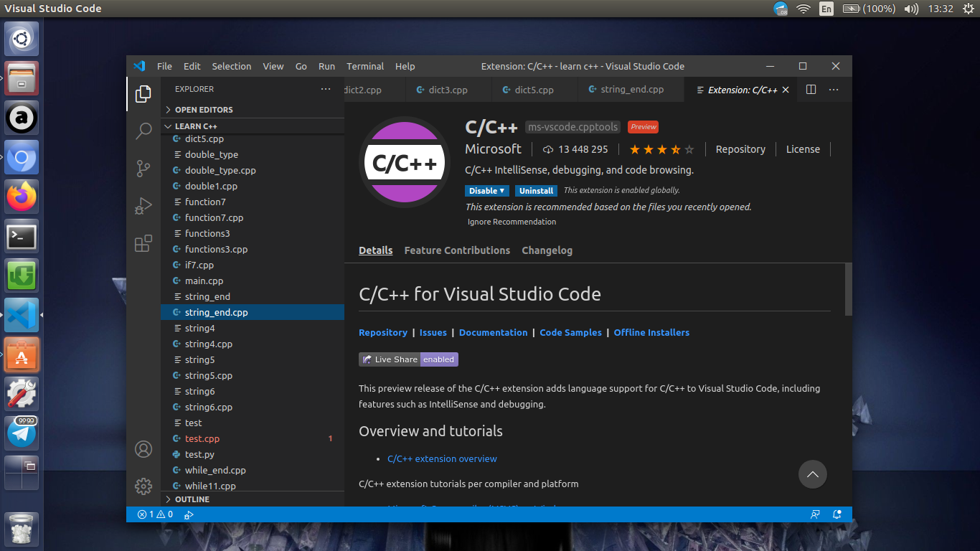This screenshot has width=980, height=551.
Task: Click the scroll-to-top arrow button
Action: click(812, 474)
